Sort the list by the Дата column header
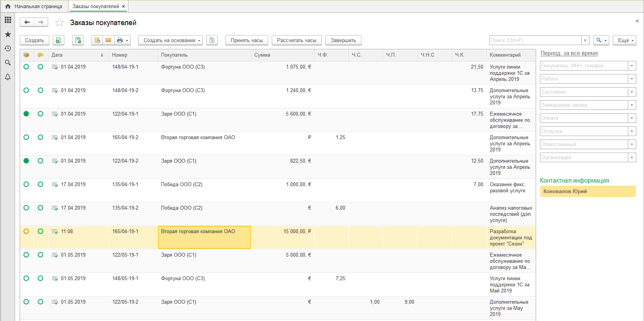Viewport: 644px width, 321px height. pos(78,55)
